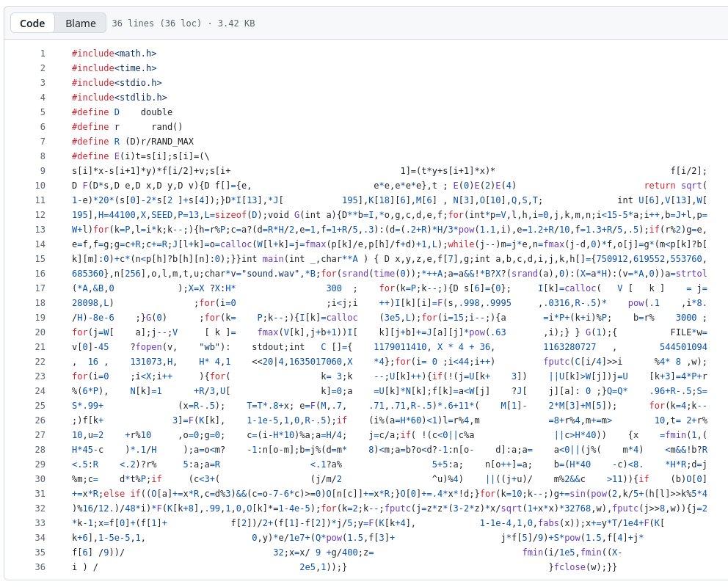Select line number 17

point(40,288)
